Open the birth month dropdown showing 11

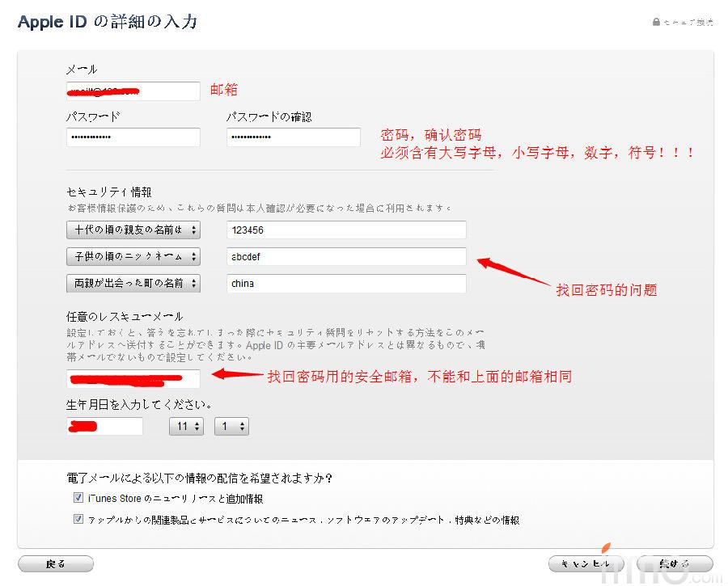click(x=186, y=426)
